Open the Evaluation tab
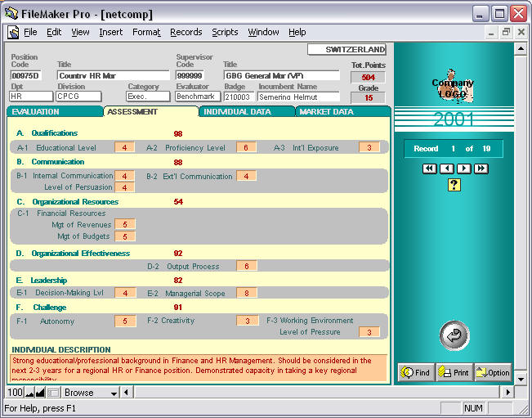The height and width of the screenshot is (418, 532). point(37,112)
